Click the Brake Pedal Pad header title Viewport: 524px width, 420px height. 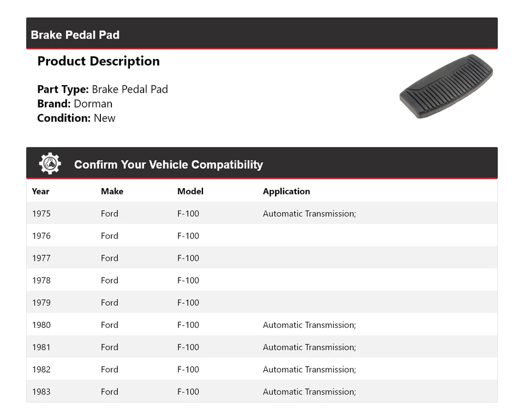point(75,35)
